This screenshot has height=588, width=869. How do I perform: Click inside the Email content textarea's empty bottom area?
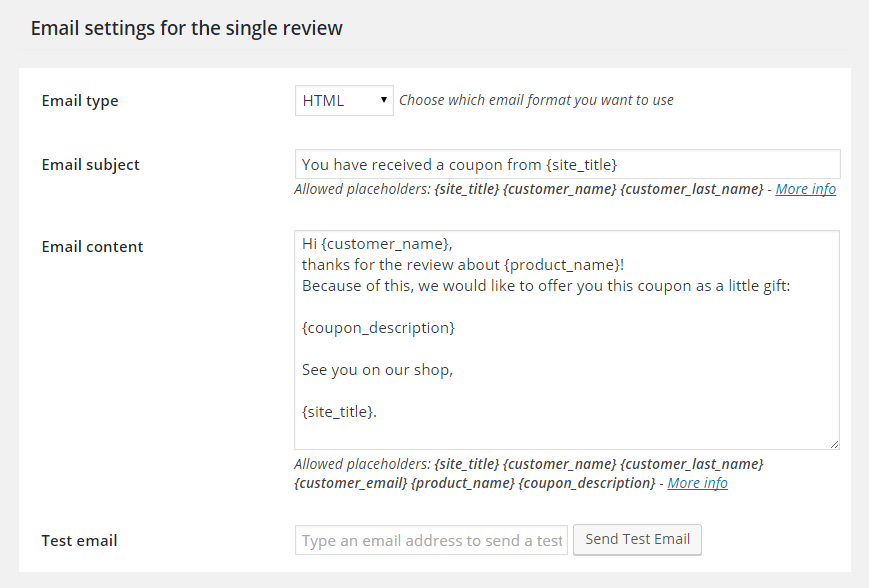pyautogui.click(x=566, y=435)
